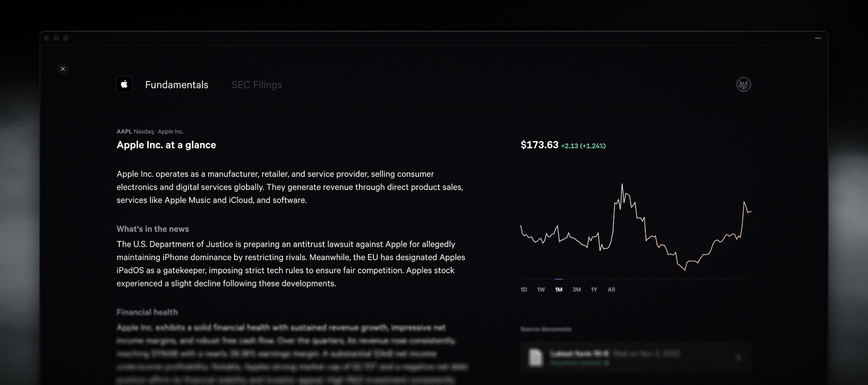Screen dimensions: 868x385
Task: Show the 3M price history
Action: tap(576, 290)
